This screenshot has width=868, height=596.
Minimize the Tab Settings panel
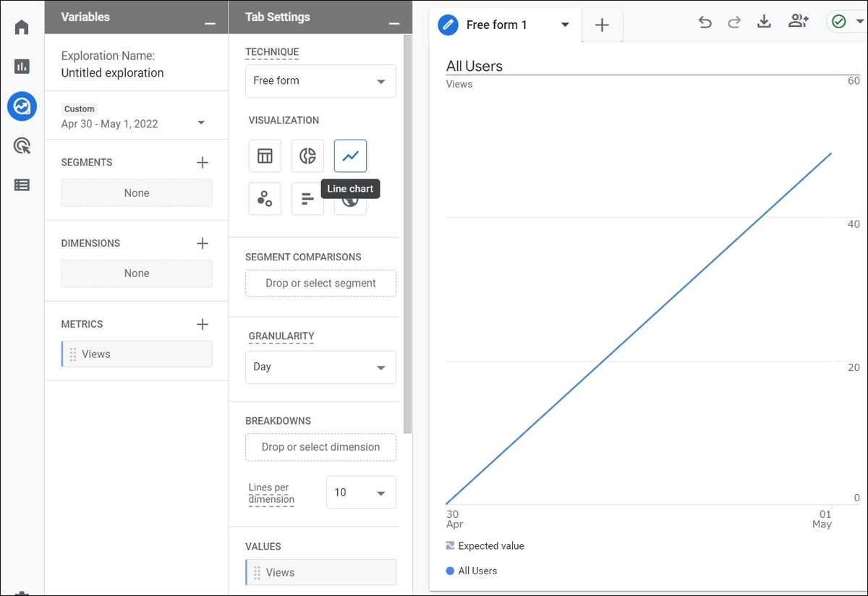point(394,24)
